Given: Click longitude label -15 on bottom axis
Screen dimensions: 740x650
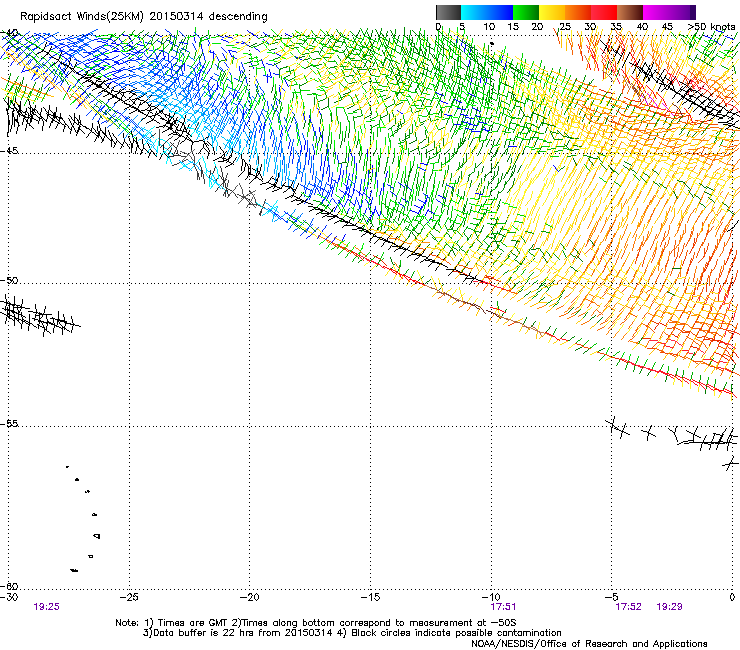Looking at the screenshot, I should [370, 597].
